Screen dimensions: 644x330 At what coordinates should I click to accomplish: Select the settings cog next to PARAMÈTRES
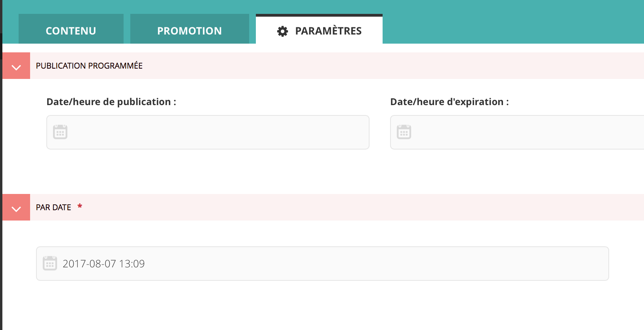[282, 31]
